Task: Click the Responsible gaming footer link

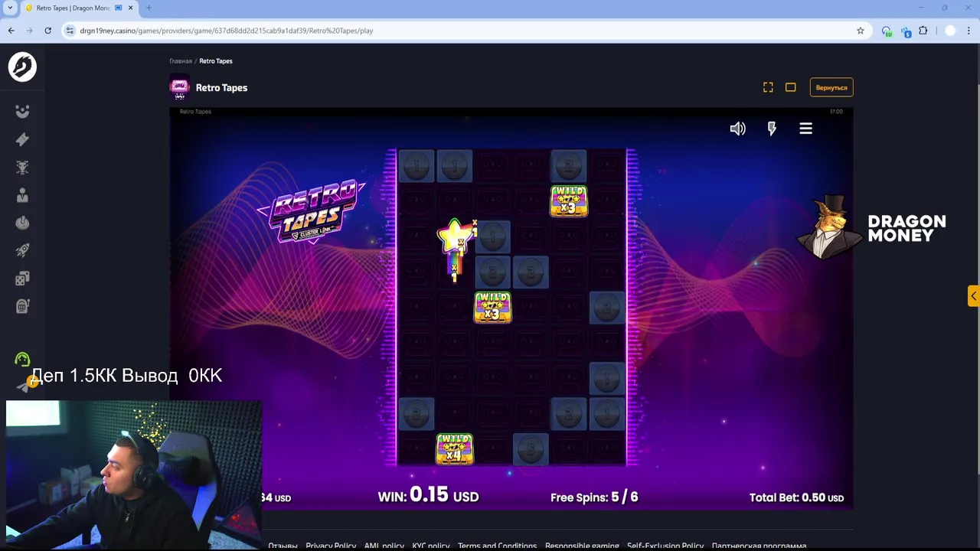Action: click(x=582, y=546)
